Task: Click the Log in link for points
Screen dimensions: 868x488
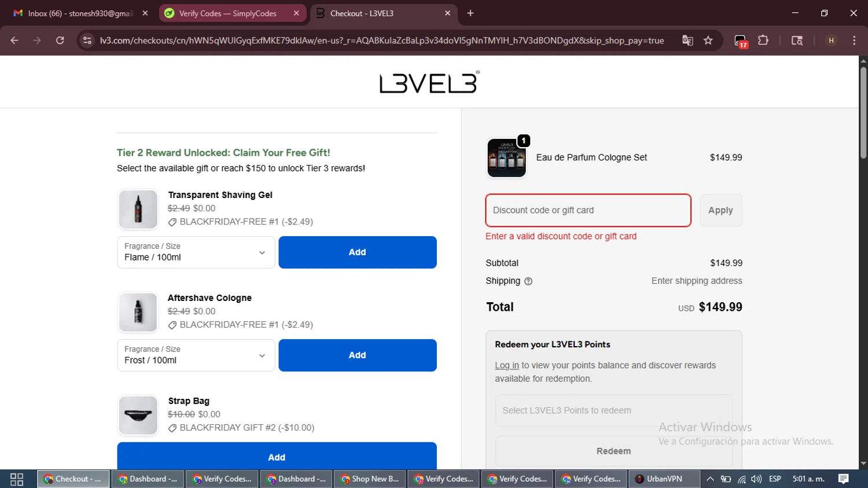Action: pyautogui.click(x=507, y=365)
